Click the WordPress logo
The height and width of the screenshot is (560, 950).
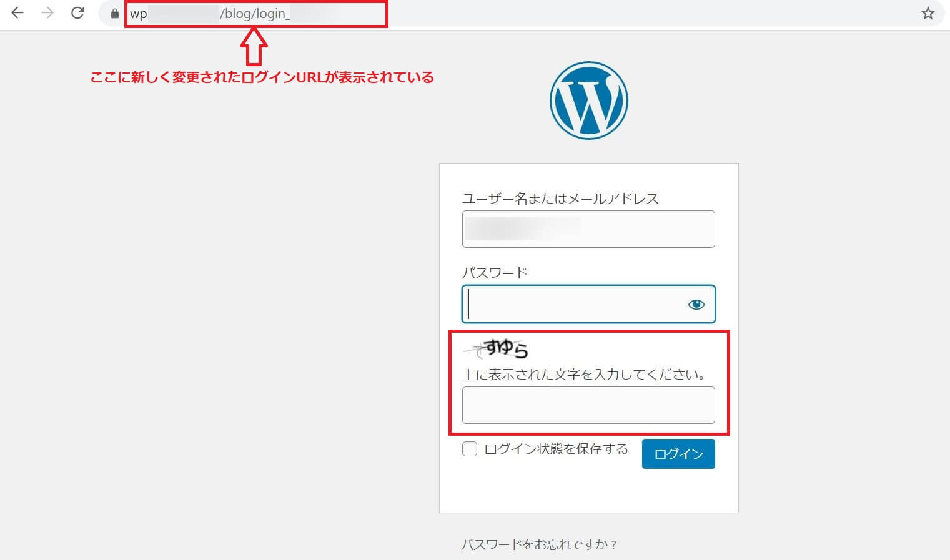[588, 100]
